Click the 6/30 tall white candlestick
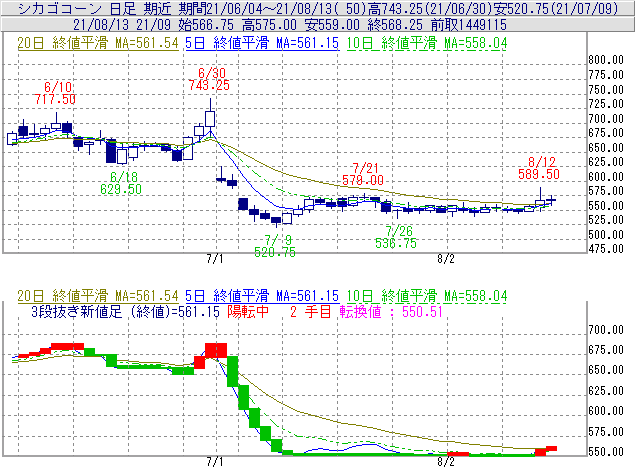This screenshot has height=475, width=635. pos(210,117)
